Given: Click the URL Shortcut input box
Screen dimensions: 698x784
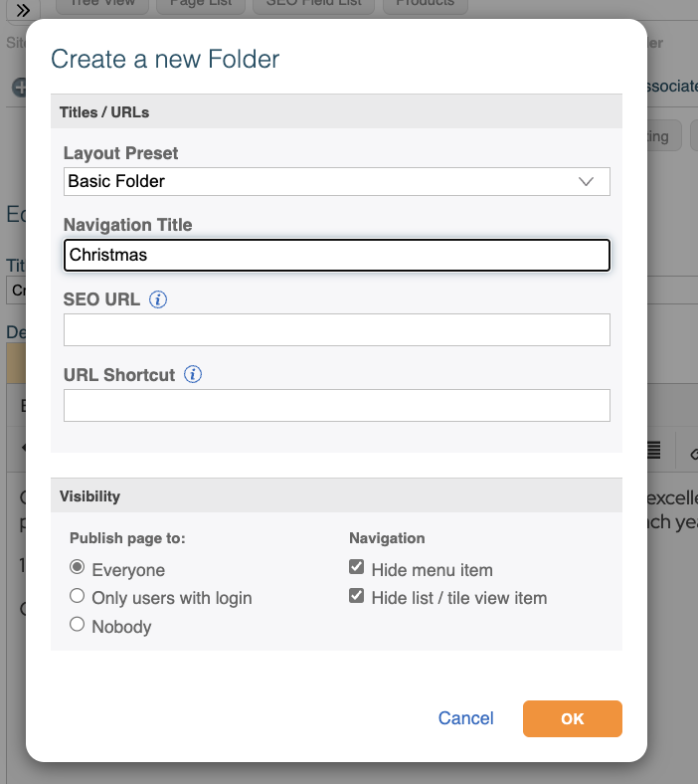Looking at the screenshot, I should click(x=336, y=405).
